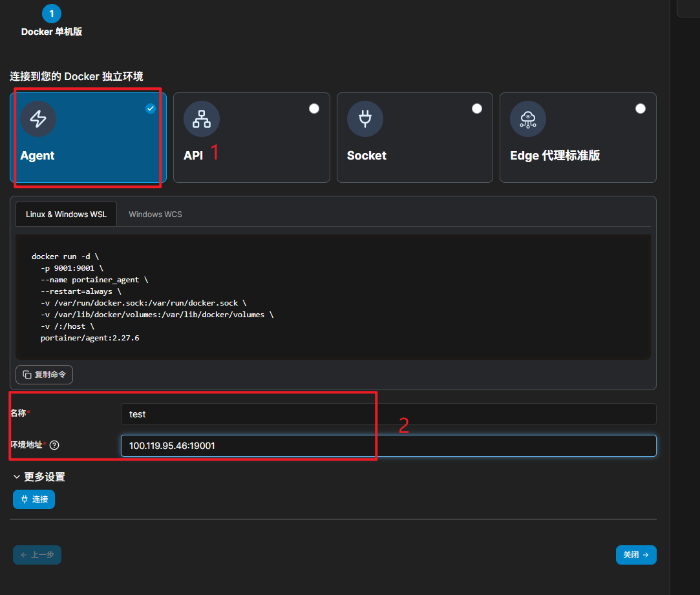Screen dimensions: 700x595
Task: Click the API network diagram icon
Action: (202, 119)
